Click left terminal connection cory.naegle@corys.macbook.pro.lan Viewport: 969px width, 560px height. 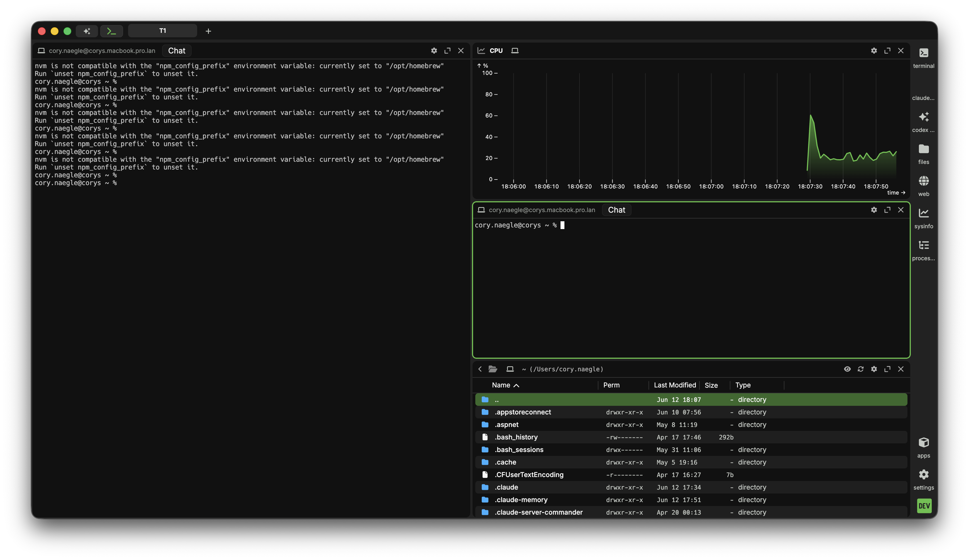[102, 51]
